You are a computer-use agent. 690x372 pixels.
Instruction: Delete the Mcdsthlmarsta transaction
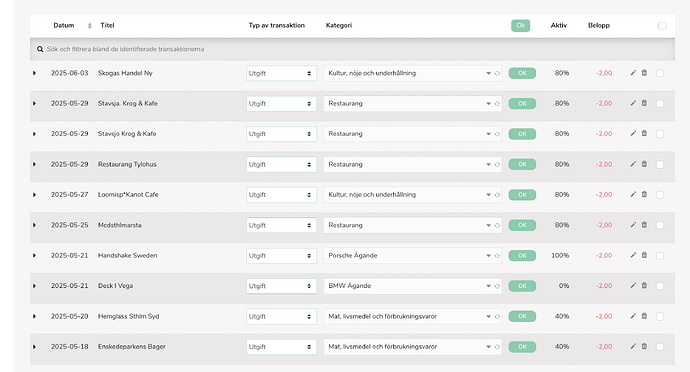(644, 225)
